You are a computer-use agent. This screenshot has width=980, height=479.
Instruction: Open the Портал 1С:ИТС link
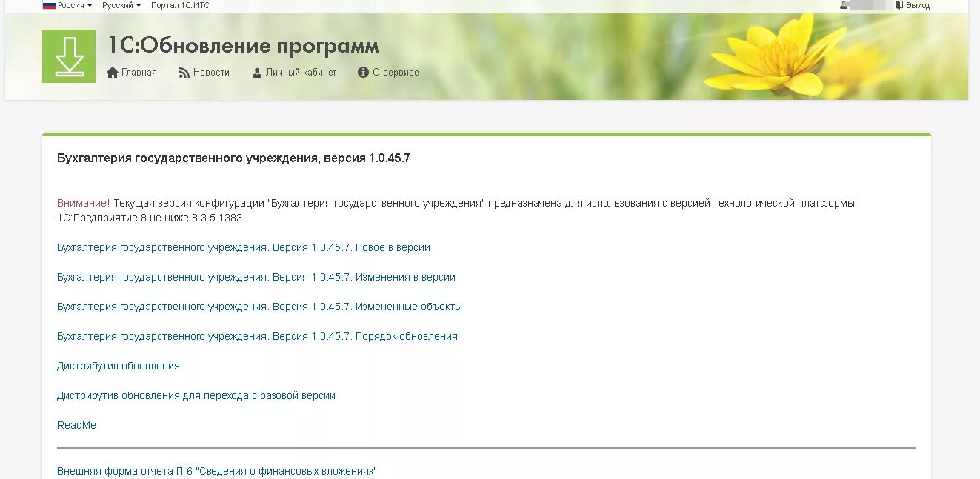180,5
